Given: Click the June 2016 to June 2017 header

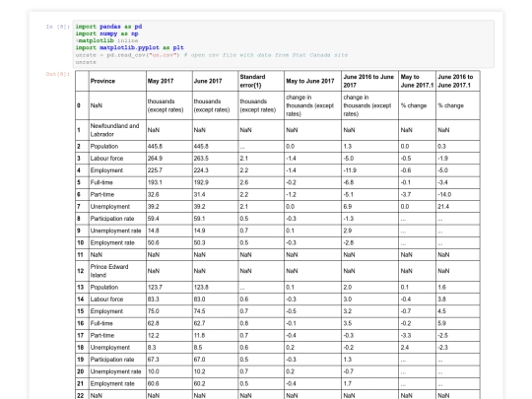Looking at the screenshot, I should pos(369,81).
